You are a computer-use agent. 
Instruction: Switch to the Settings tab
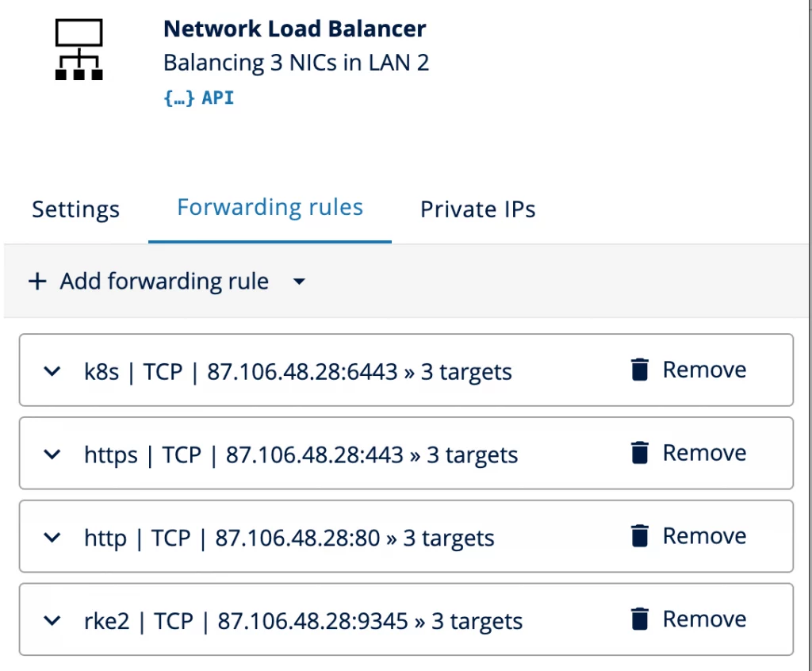[x=75, y=209]
